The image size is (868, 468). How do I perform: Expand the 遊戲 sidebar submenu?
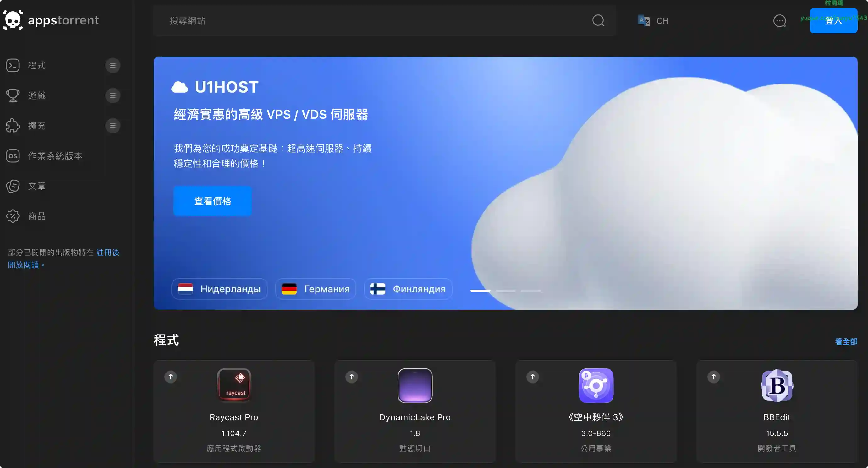tap(113, 95)
